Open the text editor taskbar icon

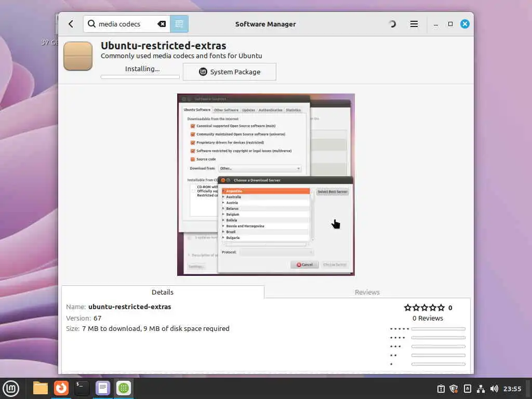coord(103,388)
